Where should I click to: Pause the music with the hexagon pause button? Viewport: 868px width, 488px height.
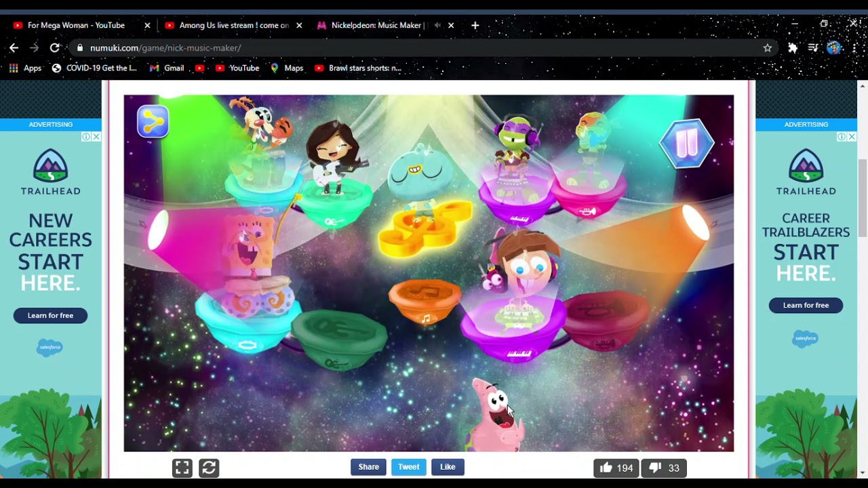[x=687, y=143]
